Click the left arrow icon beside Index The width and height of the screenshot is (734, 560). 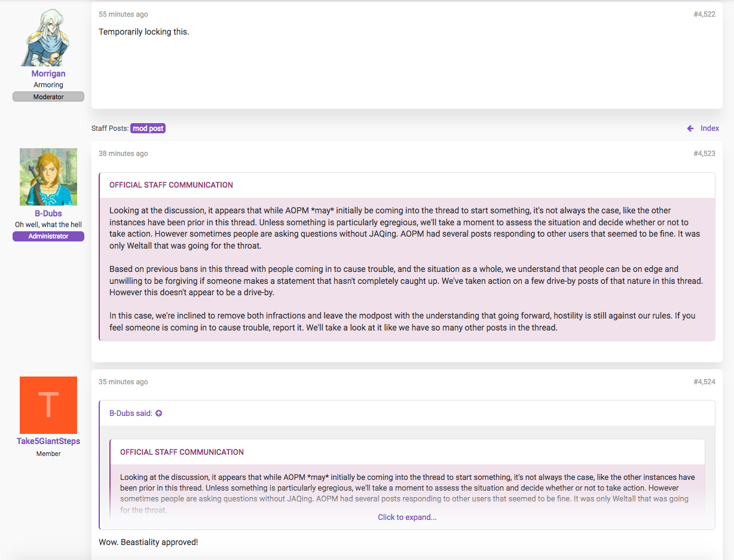pos(690,128)
